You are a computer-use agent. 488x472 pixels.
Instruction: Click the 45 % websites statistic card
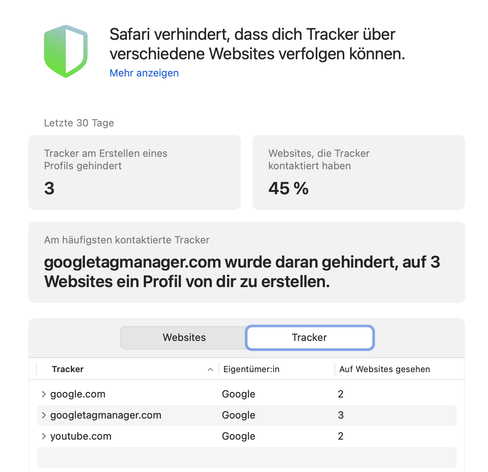pyautogui.click(x=359, y=172)
